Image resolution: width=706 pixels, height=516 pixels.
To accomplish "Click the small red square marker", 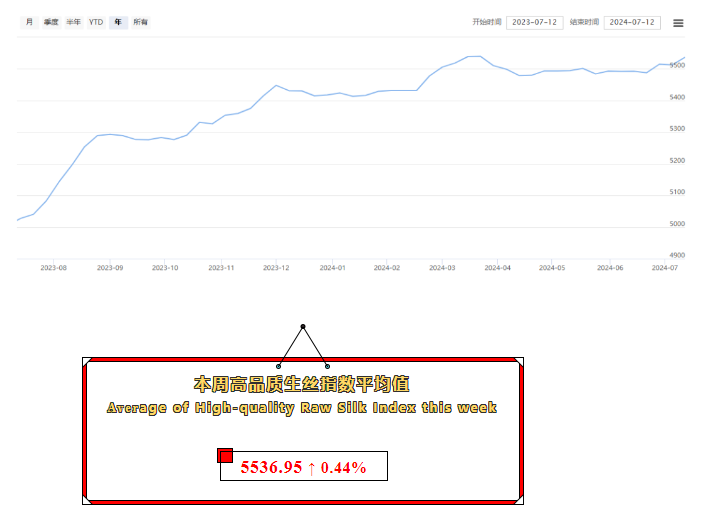I will tap(225, 456).
